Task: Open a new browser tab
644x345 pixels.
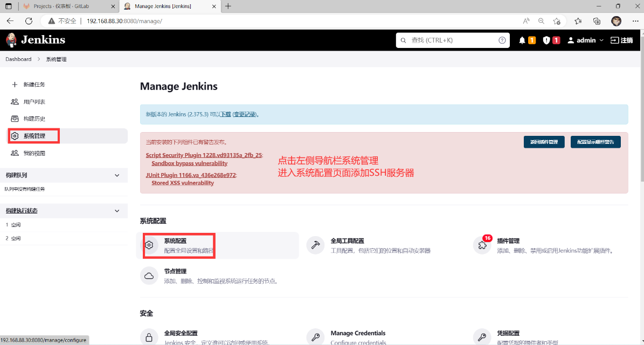Action: point(228,6)
